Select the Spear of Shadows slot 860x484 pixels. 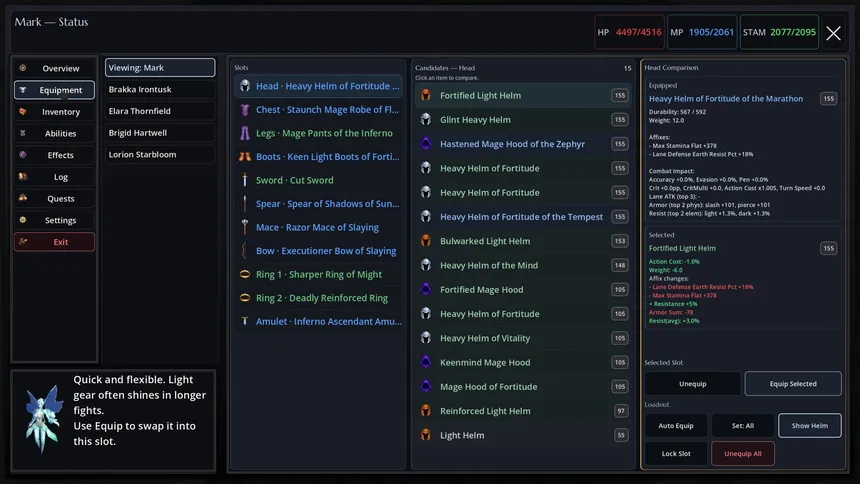318,204
